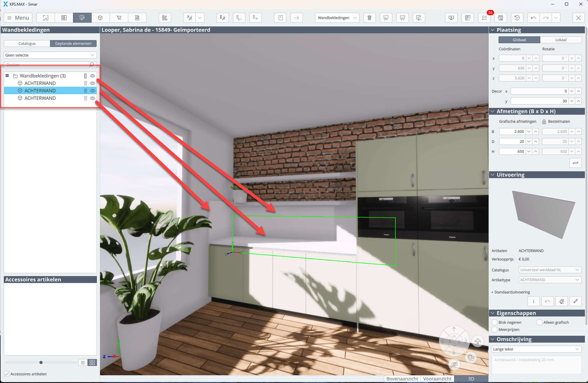Viewport: 588px width, 383px height.
Task: Open the checklist with 56 badge
Action: [x=484, y=18]
